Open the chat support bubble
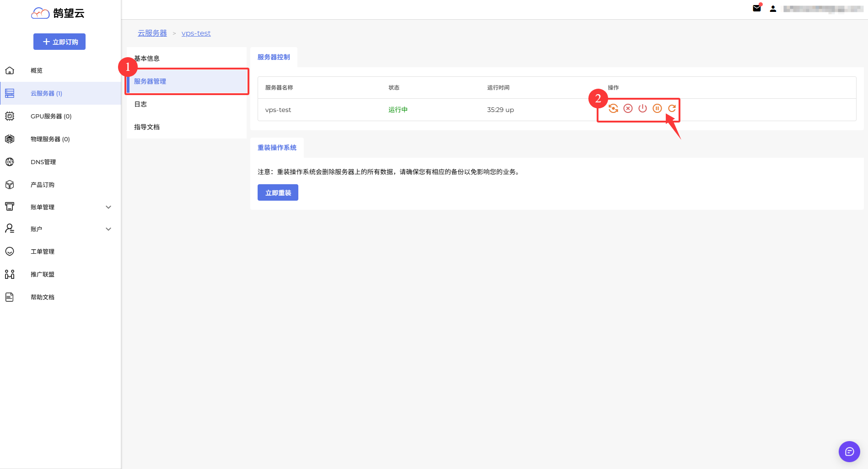 (x=849, y=452)
